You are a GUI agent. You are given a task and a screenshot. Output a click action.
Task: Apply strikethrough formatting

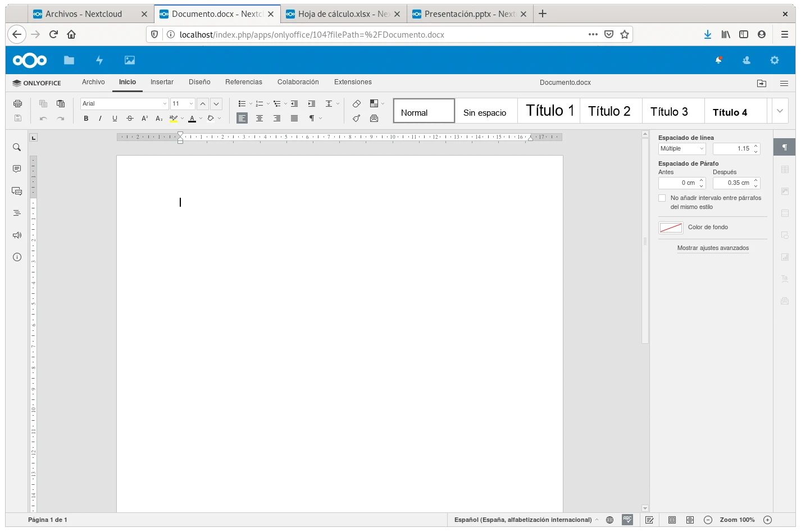(x=130, y=119)
